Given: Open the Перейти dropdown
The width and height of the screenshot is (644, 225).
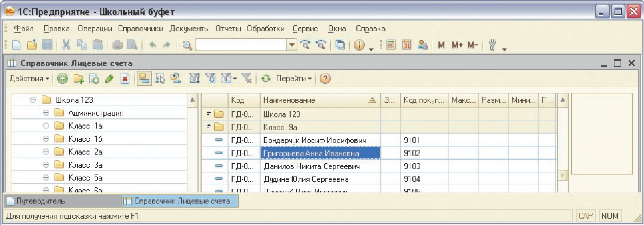Looking at the screenshot, I should tap(294, 79).
